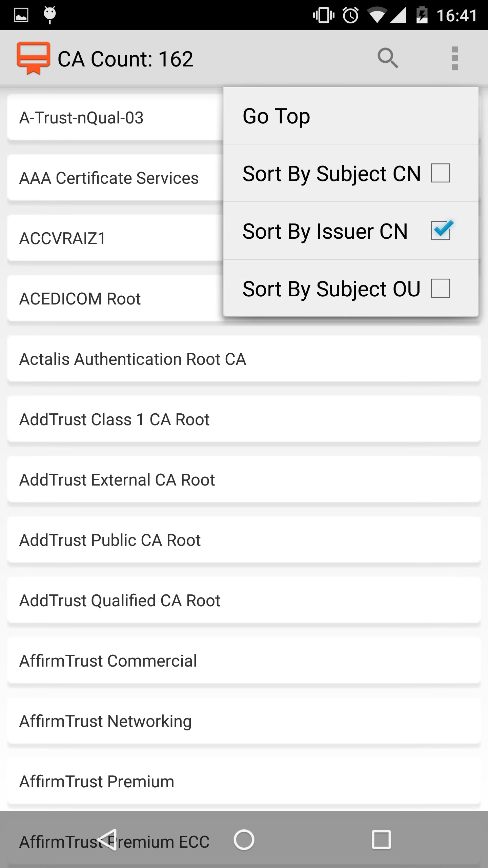This screenshot has height=868, width=488.
Task: Tap the clock icon in the status bar
Action: coord(350,14)
